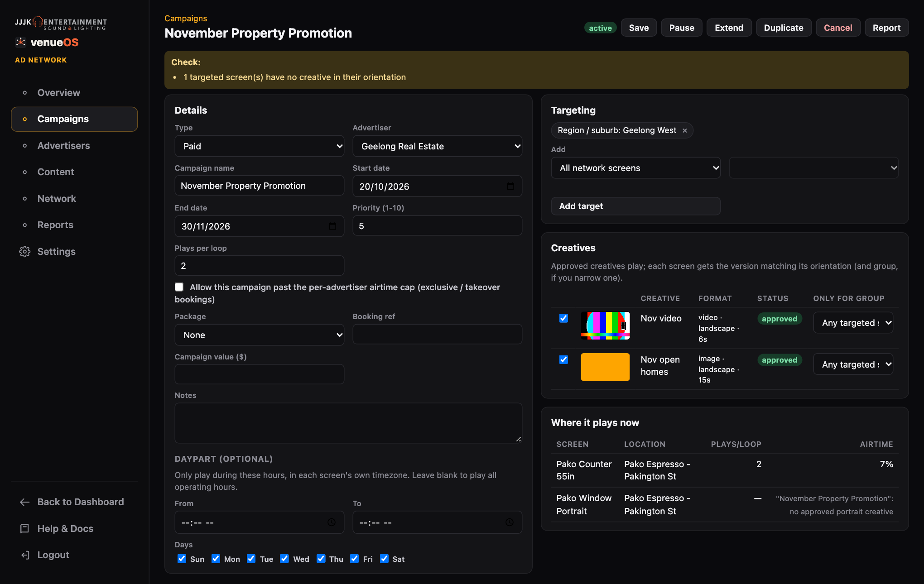Click into the Notes text area
Viewport: 924px width, 584px height.
click(x=348, y=423)
